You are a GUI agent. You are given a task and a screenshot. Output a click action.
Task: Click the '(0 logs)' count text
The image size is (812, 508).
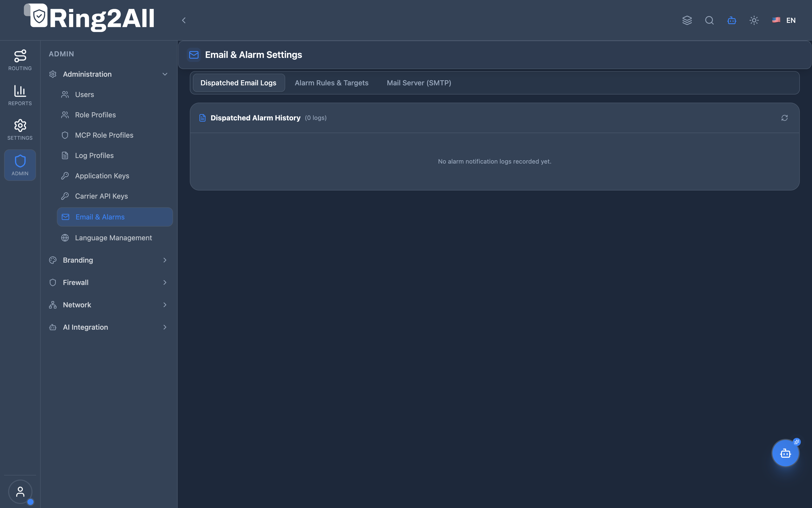315,118
